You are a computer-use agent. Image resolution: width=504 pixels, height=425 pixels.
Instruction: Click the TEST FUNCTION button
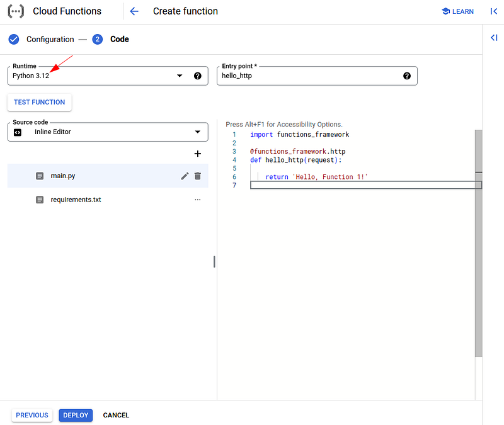40,102
